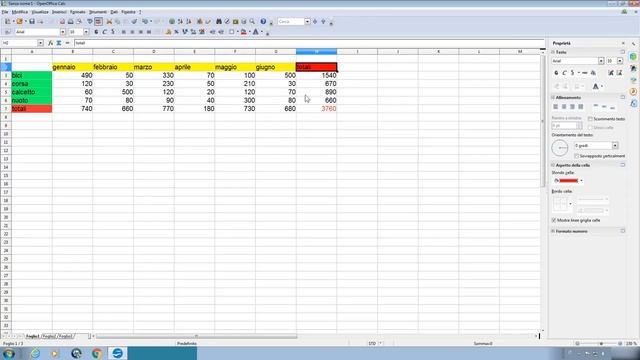Toggle Bold in formatting toolbar

pos(96,32)
